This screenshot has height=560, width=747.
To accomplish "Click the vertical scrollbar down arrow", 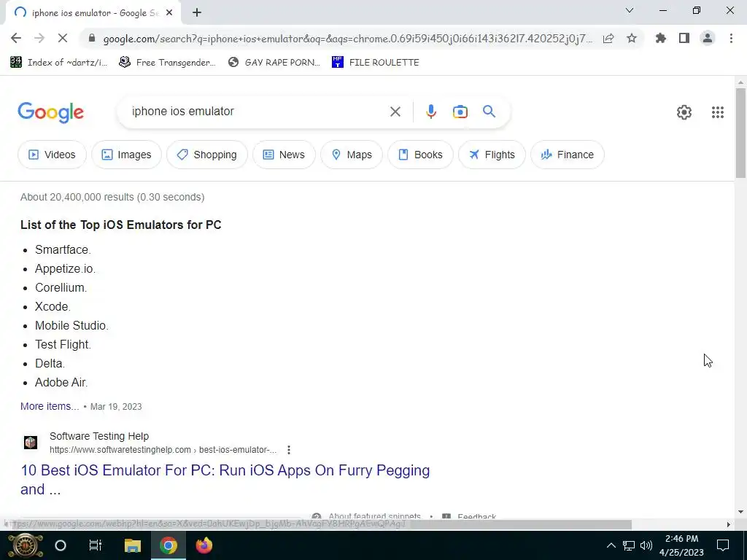I will click(x=740, y=512).
